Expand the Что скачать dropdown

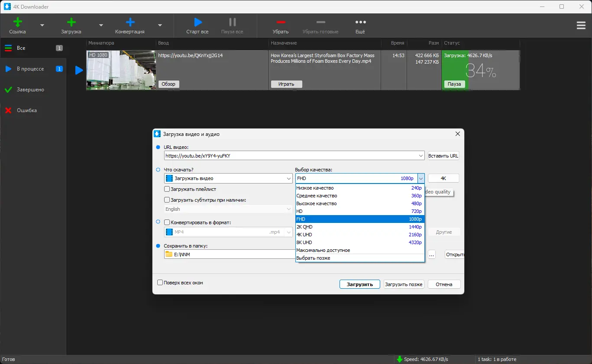tap(289, 178)
